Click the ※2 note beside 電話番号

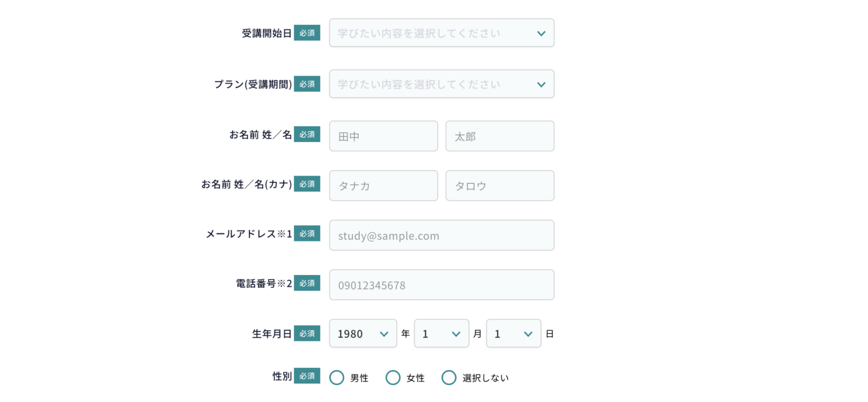pos(288,283)
